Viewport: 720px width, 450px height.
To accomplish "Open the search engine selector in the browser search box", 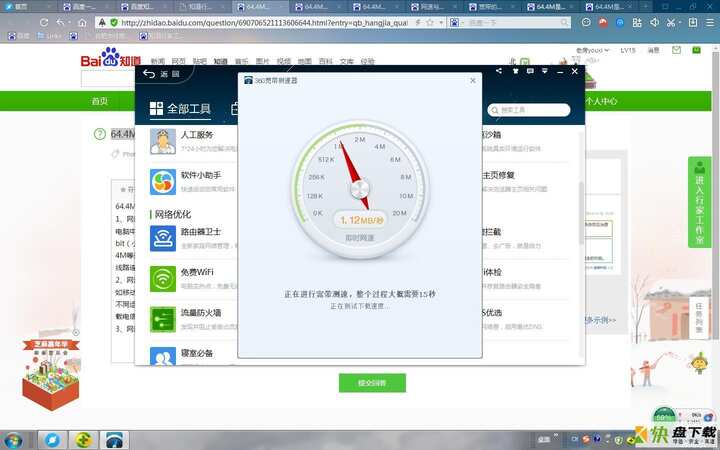I will pyautogui.click(x=455, y=22).
